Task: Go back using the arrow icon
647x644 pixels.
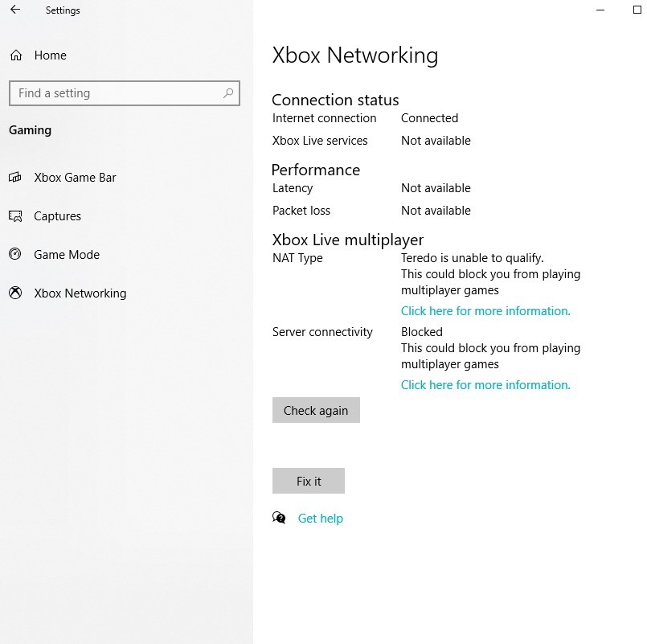Action: point(15,10)
